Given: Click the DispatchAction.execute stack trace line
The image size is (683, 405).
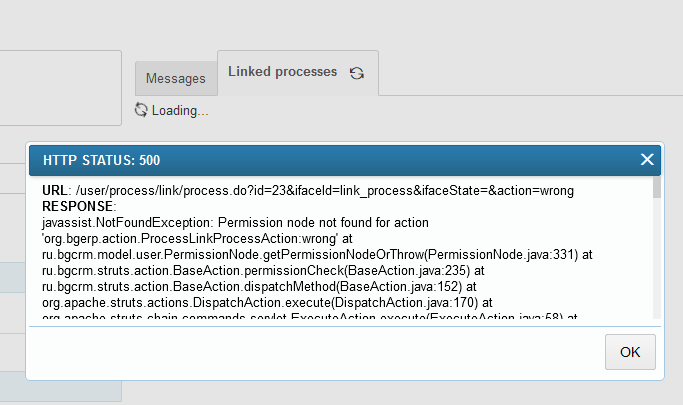Looking at the screenshot, I should coord(230,302).
